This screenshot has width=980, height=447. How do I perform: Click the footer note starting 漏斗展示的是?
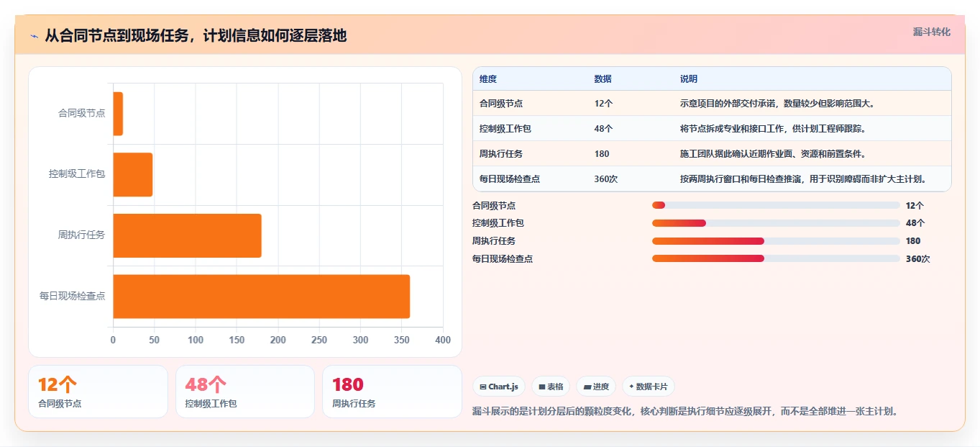click(x=685, y=412)
